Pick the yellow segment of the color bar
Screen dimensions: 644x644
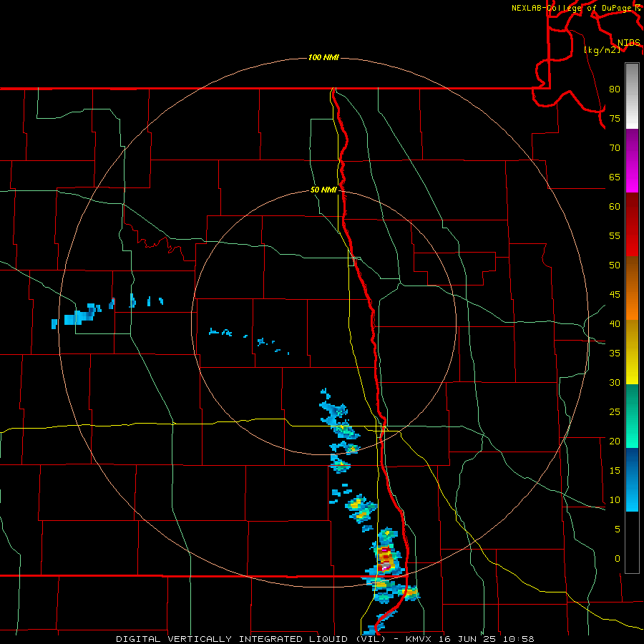click(632, 352)
